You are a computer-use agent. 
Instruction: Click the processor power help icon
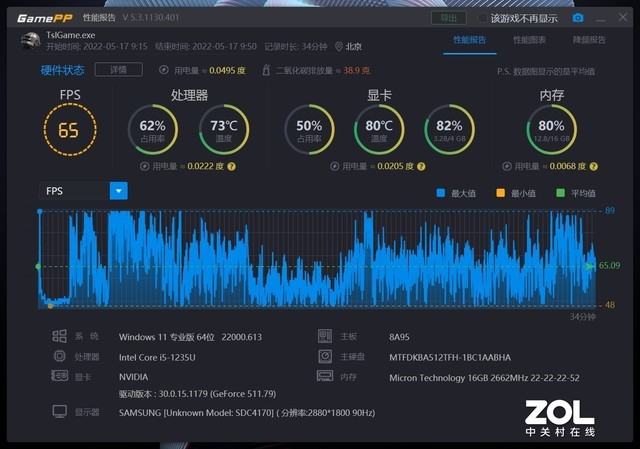(231, 167)
